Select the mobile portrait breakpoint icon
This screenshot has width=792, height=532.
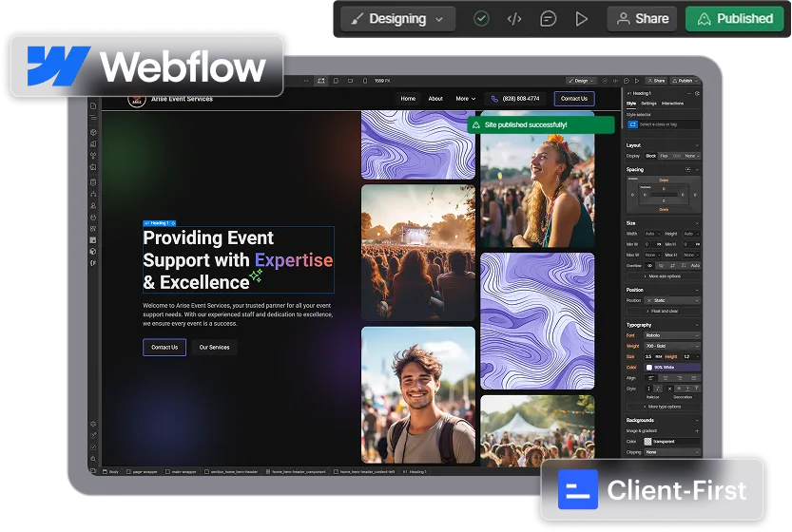coord(365,81)
